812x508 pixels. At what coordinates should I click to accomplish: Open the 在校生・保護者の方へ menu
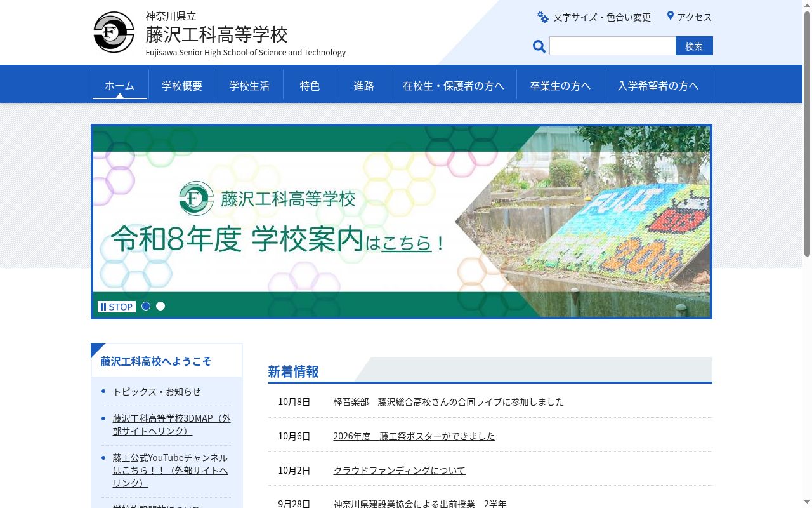pos(454,85)
